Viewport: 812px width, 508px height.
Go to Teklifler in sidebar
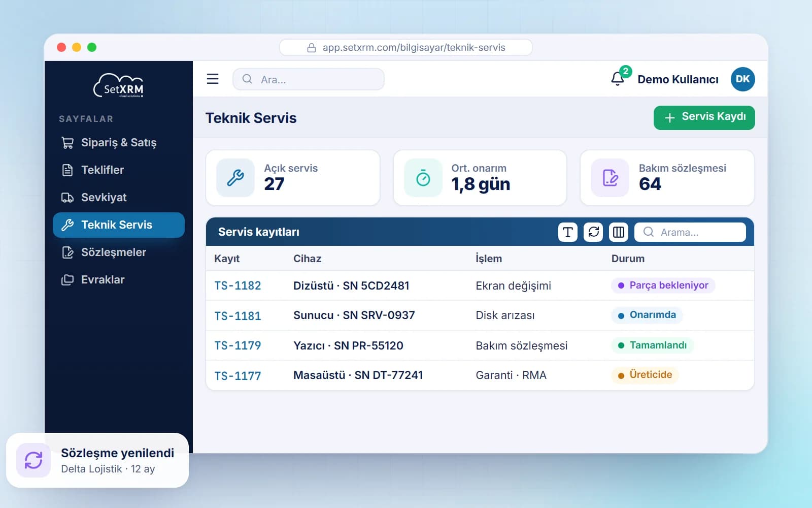[119, 170]
